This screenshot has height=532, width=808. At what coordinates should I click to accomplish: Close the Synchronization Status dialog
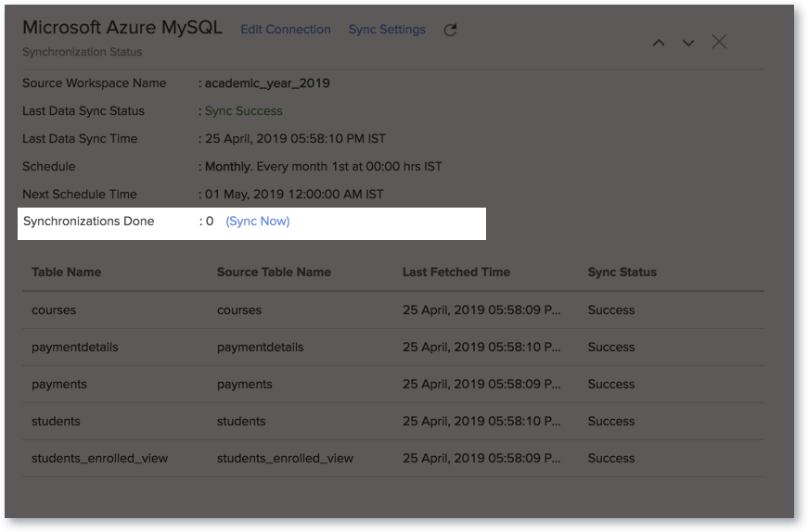click(719, 42)
